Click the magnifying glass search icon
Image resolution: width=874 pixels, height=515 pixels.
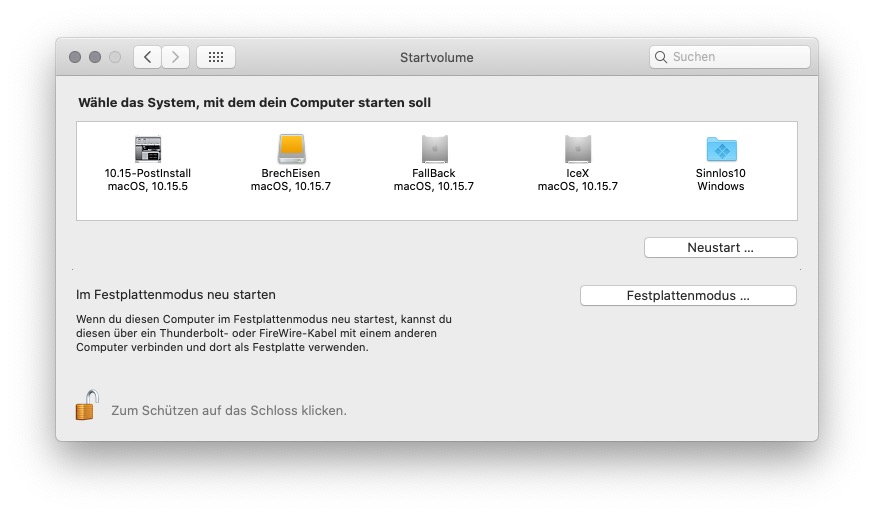coord(661,58)
